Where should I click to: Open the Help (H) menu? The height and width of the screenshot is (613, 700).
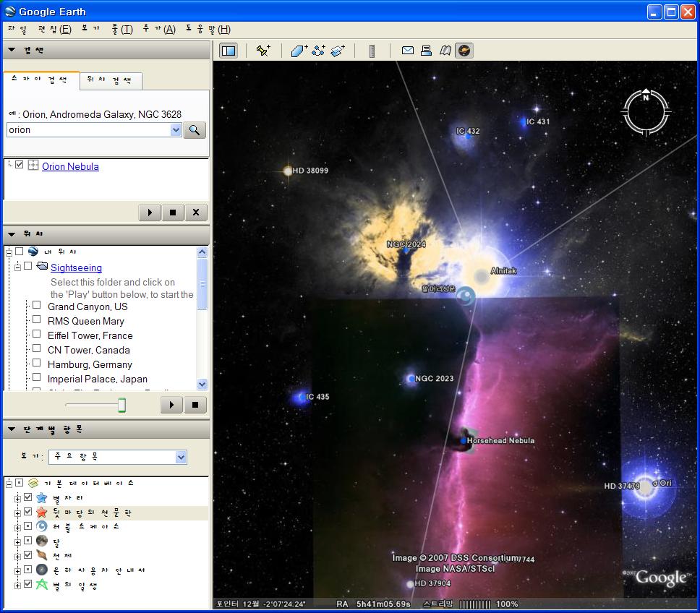[x=208, y=30]
